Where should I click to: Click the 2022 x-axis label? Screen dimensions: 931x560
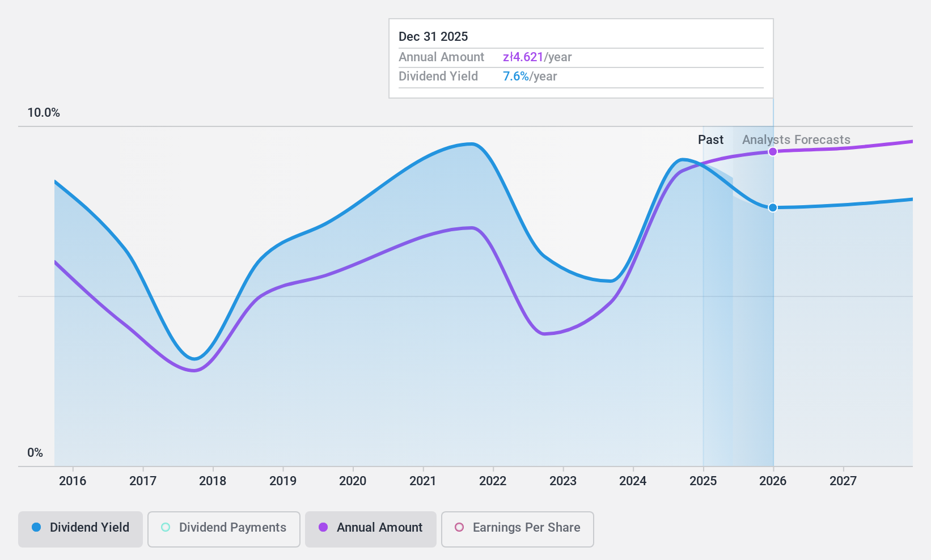[x=493, y=481]
